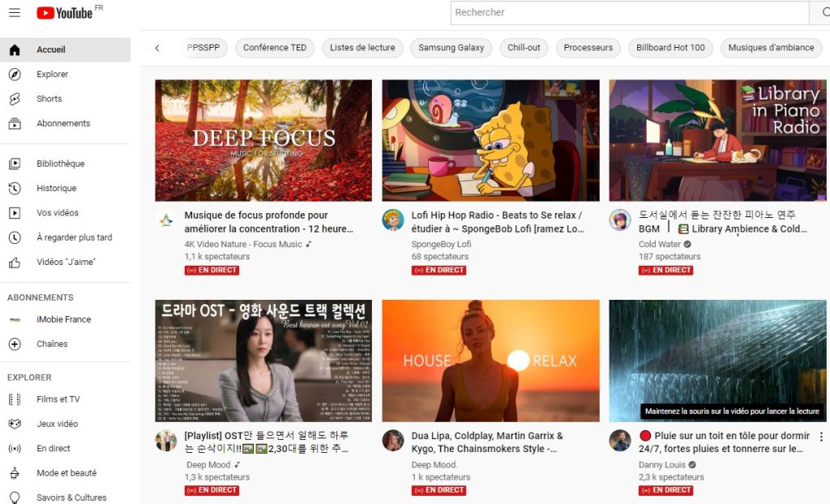
Task: Select the Chill-out chip
Action: point(524,48)
